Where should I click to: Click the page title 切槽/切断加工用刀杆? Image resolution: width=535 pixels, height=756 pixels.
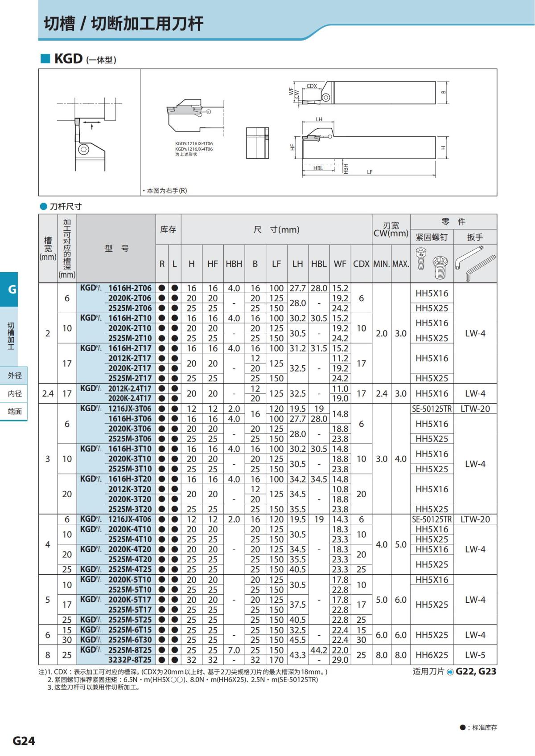click(123, 23)
